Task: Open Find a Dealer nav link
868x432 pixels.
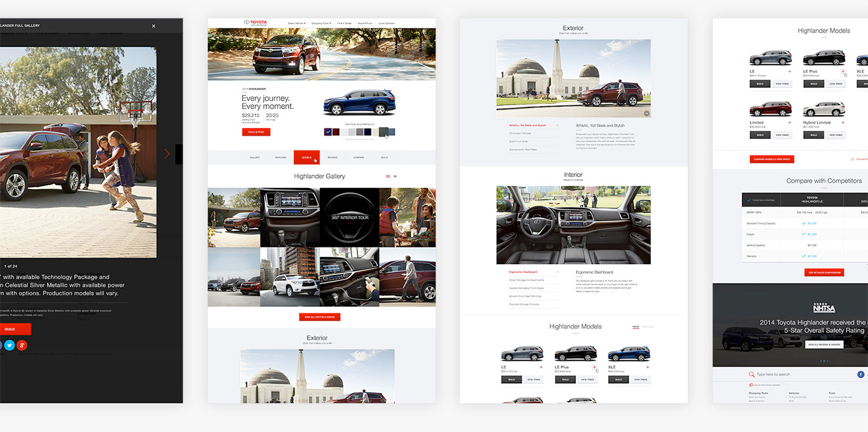Action: pyautogui.click(x=344, y=23)
